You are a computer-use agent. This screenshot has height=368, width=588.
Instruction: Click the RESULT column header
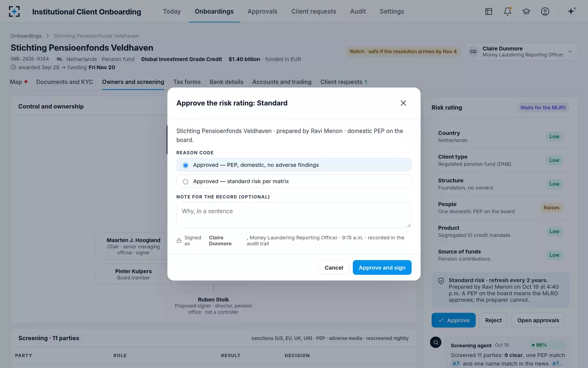231,356
